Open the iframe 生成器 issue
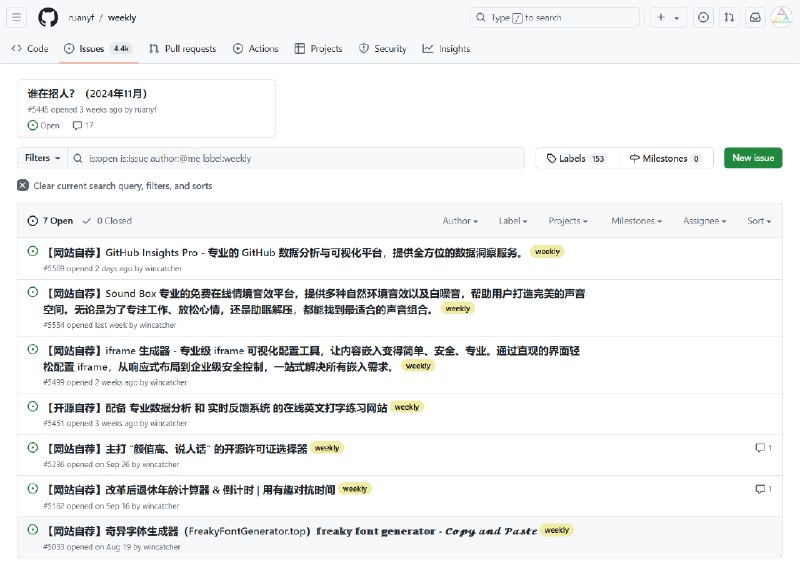This screenshot has width=800, height=569. tap(312, 359)
